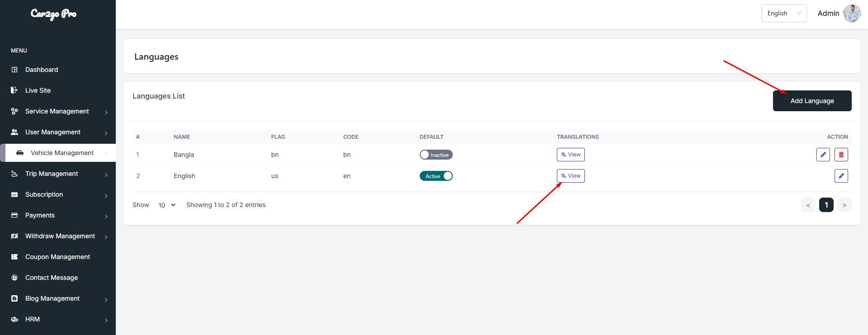This screenshot has height=335, width=868.
Task: Expand Blog Management chevron
Action: click(106, 299)
